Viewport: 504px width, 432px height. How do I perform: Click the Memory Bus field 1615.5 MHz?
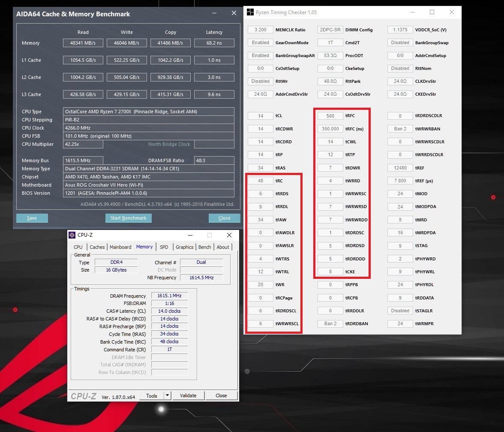[83, 160]
